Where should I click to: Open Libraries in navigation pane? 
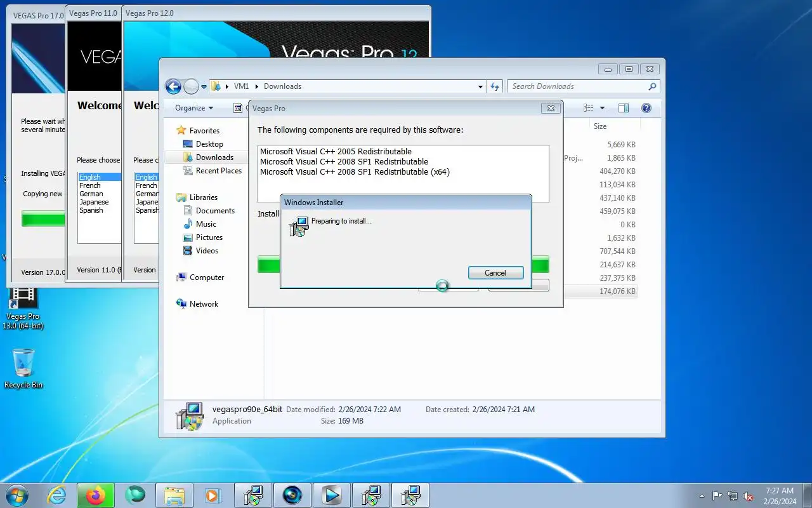203,197
